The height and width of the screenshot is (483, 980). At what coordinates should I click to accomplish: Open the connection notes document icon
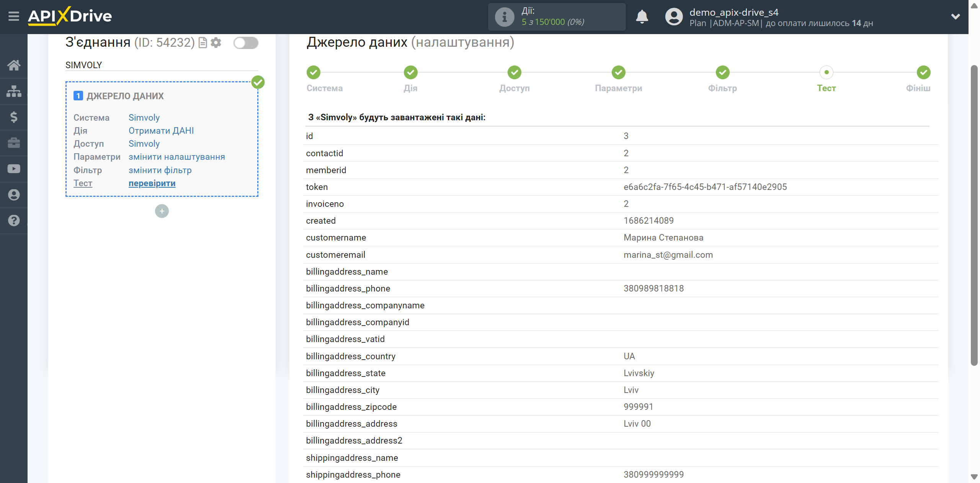(203, 43)
